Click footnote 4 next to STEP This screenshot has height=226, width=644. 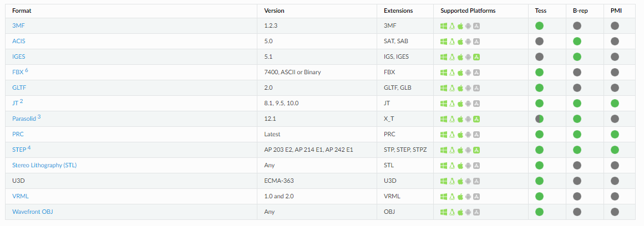coord(29,148)
